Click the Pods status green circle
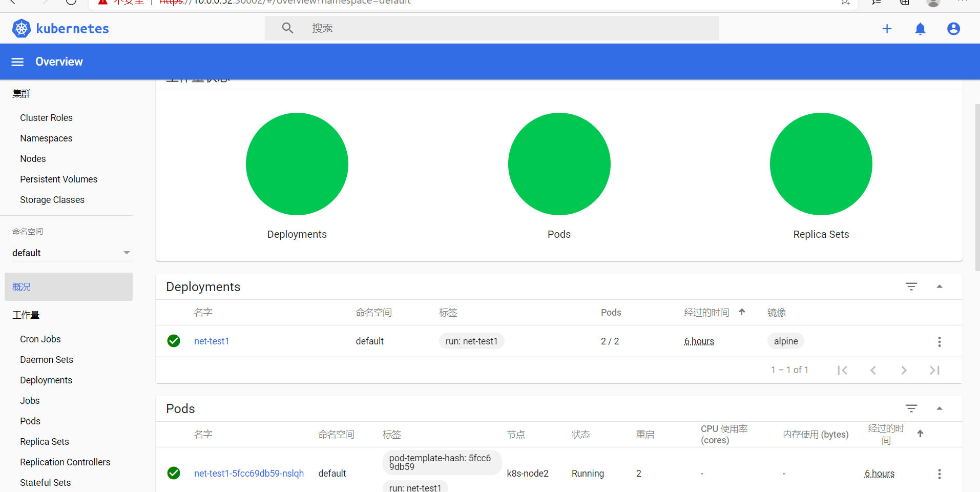The height and width of the screenshot is (492, 980). point(559,164)
